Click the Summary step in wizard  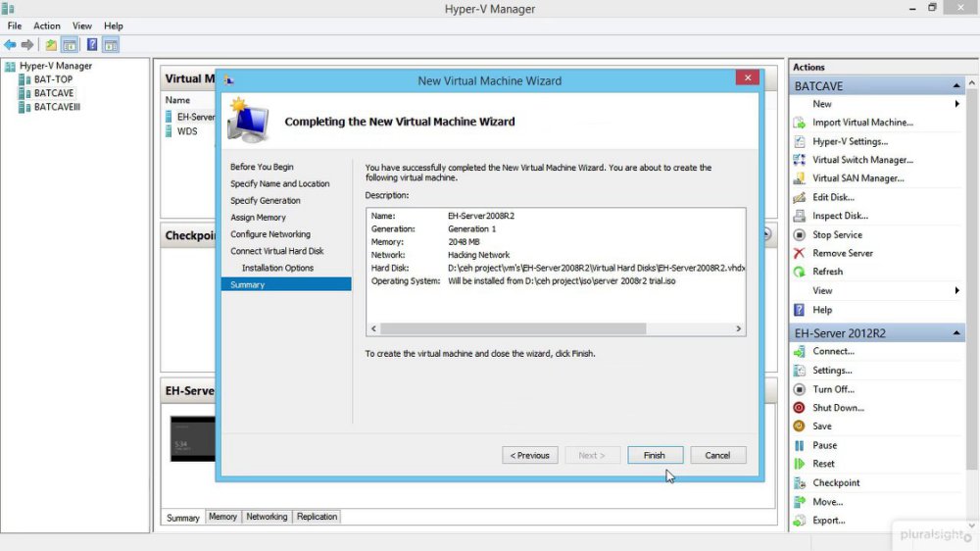click(x=286, y=284)
